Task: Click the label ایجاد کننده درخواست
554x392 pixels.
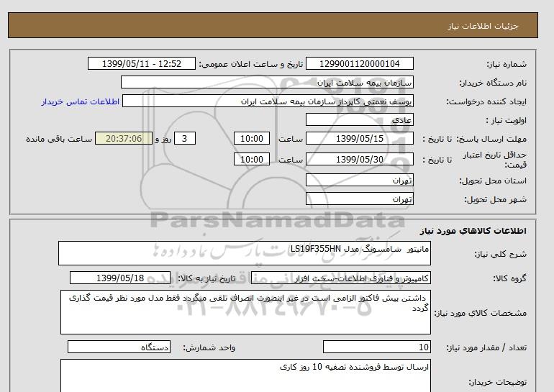Action: (486, 101)
